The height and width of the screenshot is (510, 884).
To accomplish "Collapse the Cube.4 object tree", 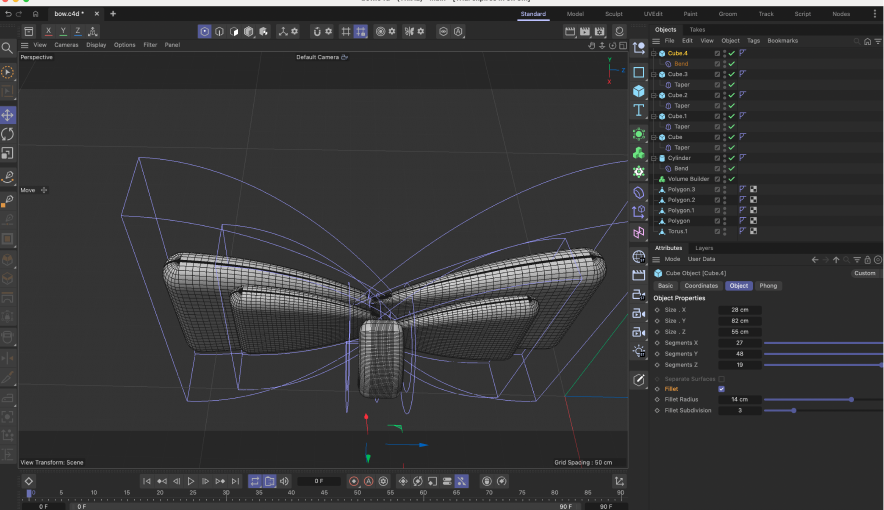I will (x=653, y=53).
